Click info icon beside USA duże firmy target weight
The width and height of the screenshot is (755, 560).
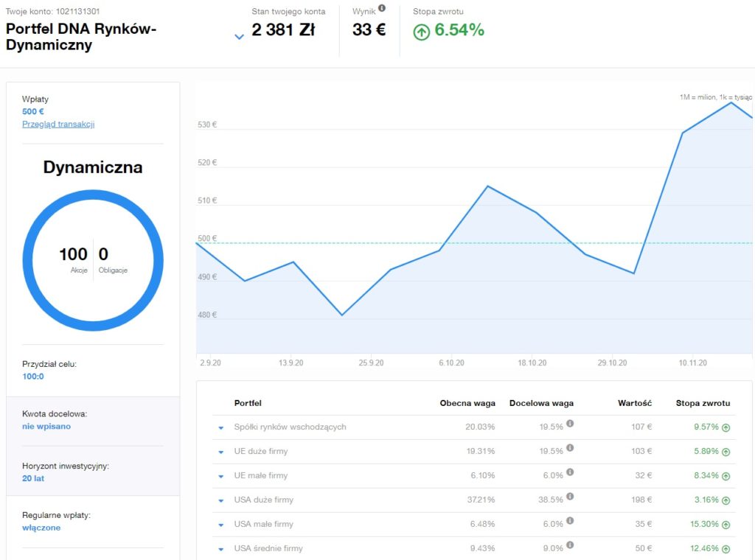[570, 497]
